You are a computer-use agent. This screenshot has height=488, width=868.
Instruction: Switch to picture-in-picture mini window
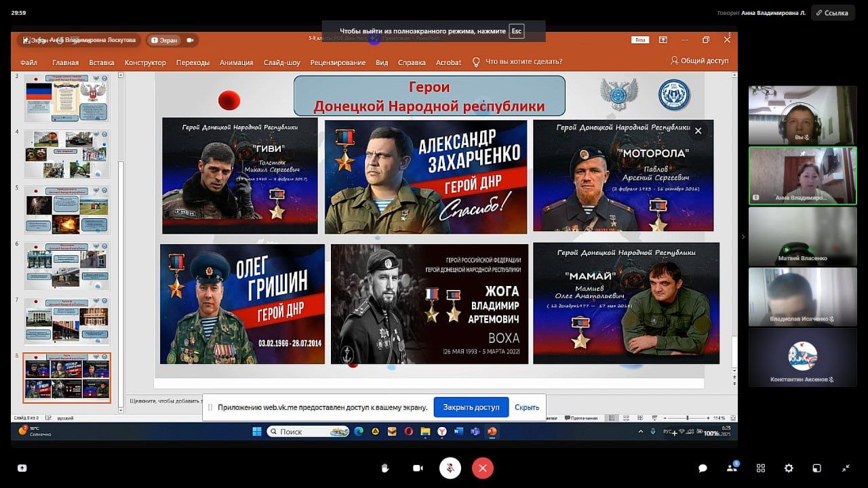817,468
